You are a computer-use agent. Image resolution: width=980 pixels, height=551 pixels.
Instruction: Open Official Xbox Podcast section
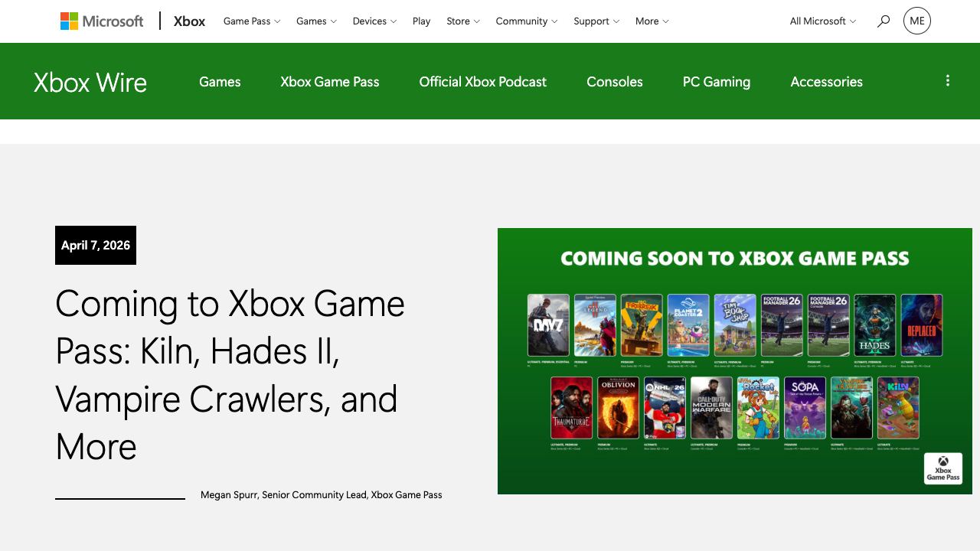[x=483, y=82]
